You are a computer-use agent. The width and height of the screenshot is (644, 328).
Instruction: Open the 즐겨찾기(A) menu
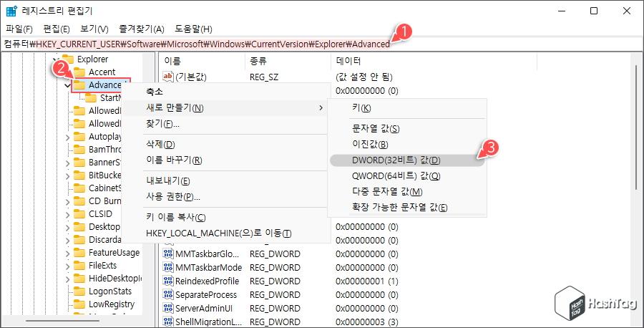click(x=141, y=29)
